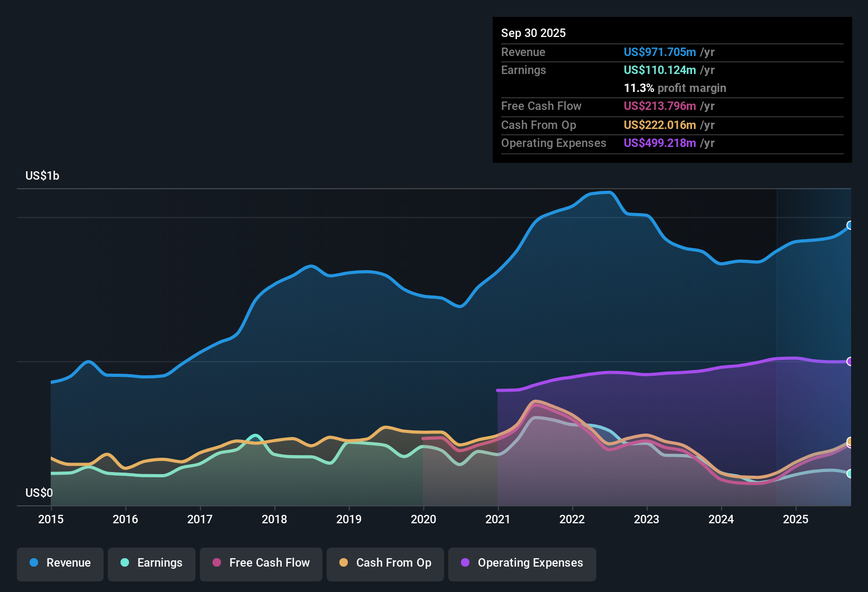Click the Revenue value US$971.705m
The width and height of the screenshot is (868, 592).
pyautogui.click(x=659, y=52)
